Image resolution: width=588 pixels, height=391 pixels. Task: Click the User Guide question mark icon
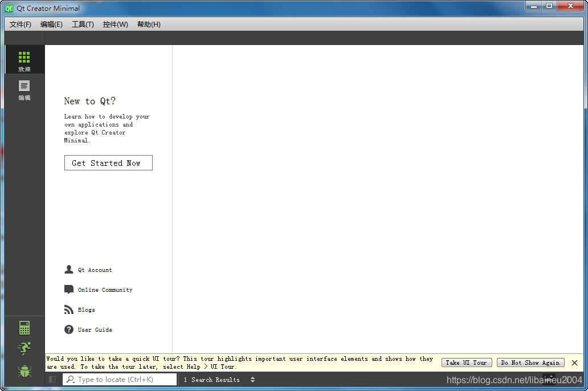68,329
